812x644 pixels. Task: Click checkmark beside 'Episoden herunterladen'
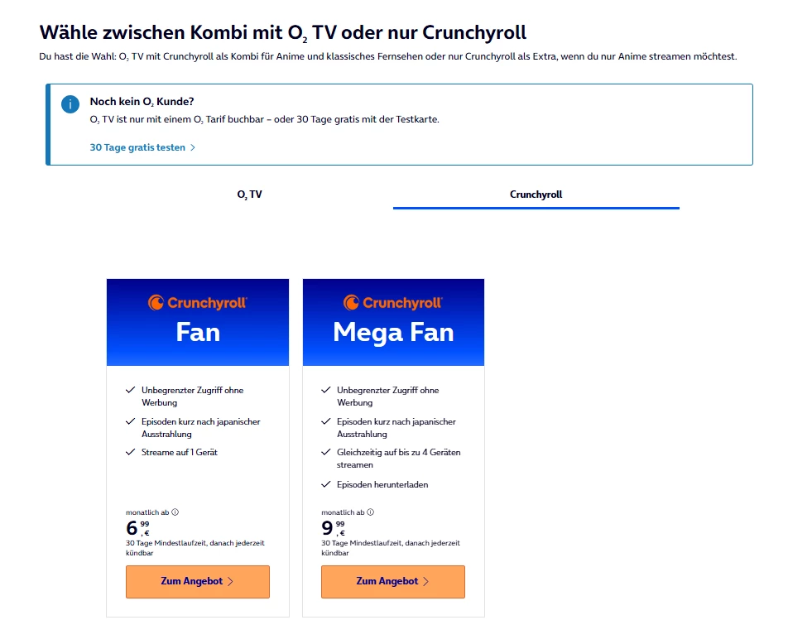coord(325,484)
